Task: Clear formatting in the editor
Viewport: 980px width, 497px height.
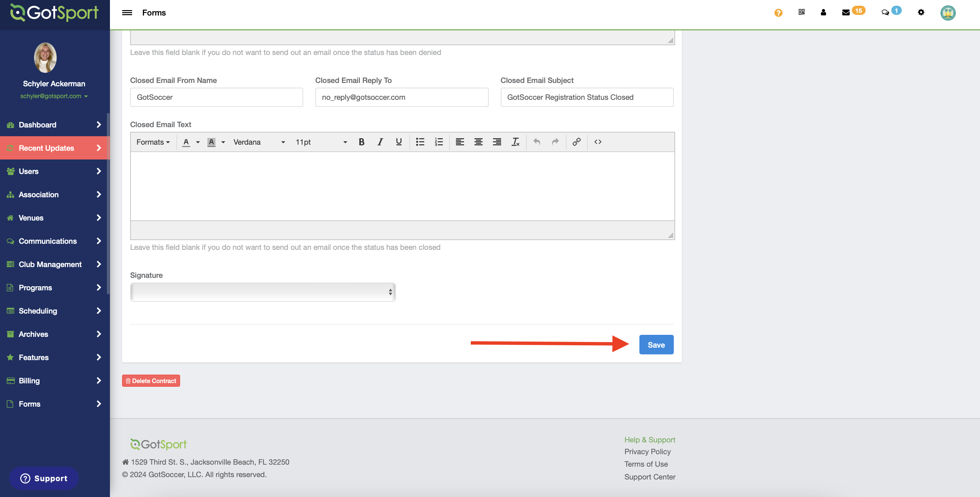Action: point(516,142)
